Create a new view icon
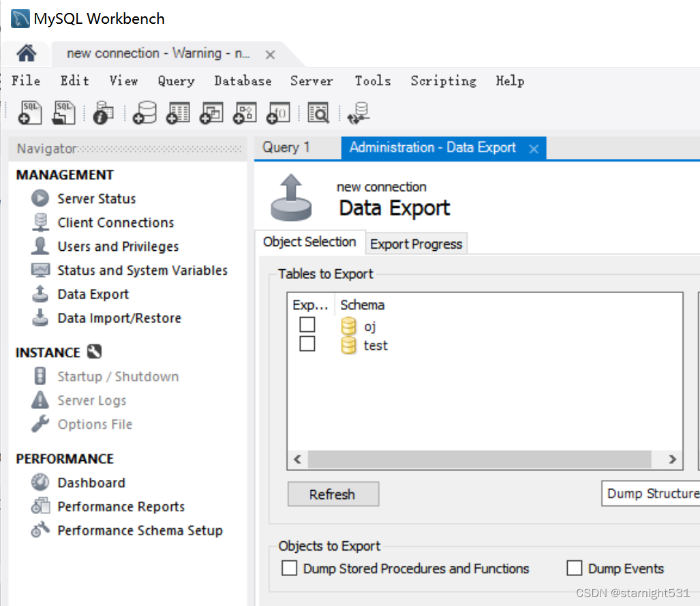The image size is (700, 606). (x=211, y=112)
